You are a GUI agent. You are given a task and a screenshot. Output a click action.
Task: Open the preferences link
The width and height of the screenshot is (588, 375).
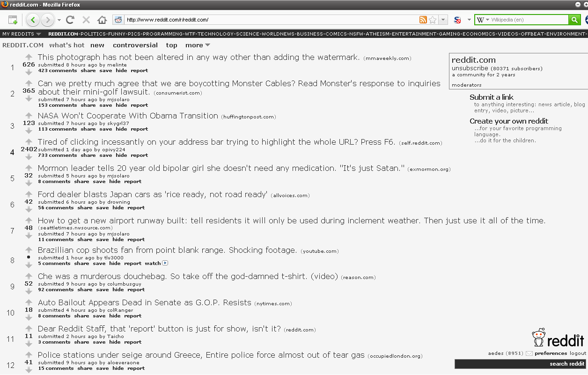coord(551,353)
